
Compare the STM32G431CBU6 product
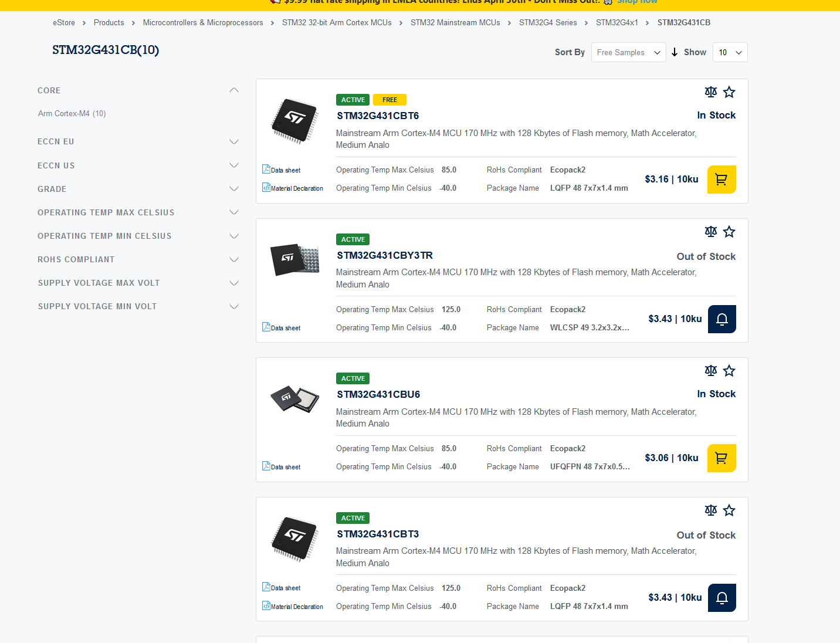711,371
